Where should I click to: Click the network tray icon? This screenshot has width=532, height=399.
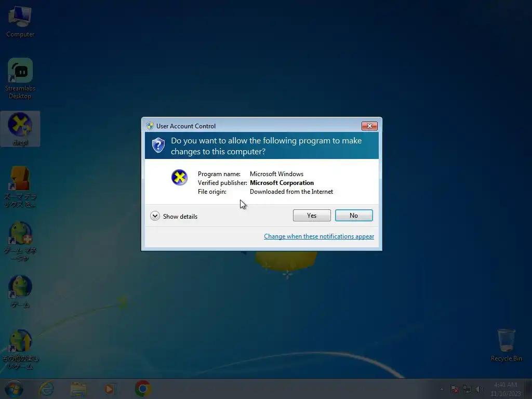[467, 389]
